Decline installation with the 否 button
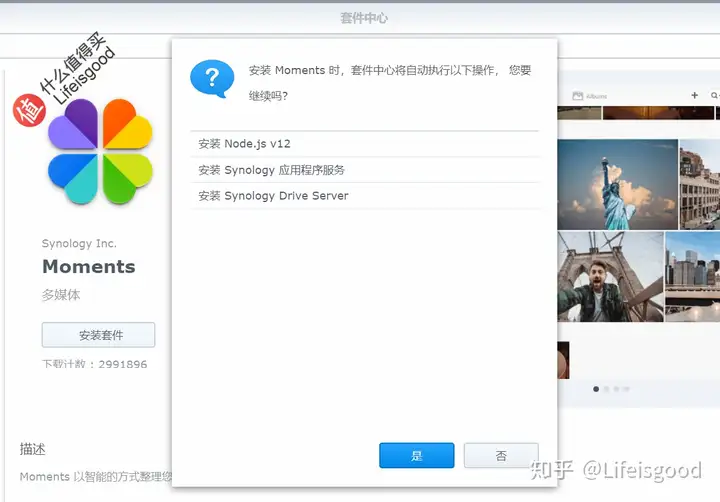 click(x=501, y=455)
